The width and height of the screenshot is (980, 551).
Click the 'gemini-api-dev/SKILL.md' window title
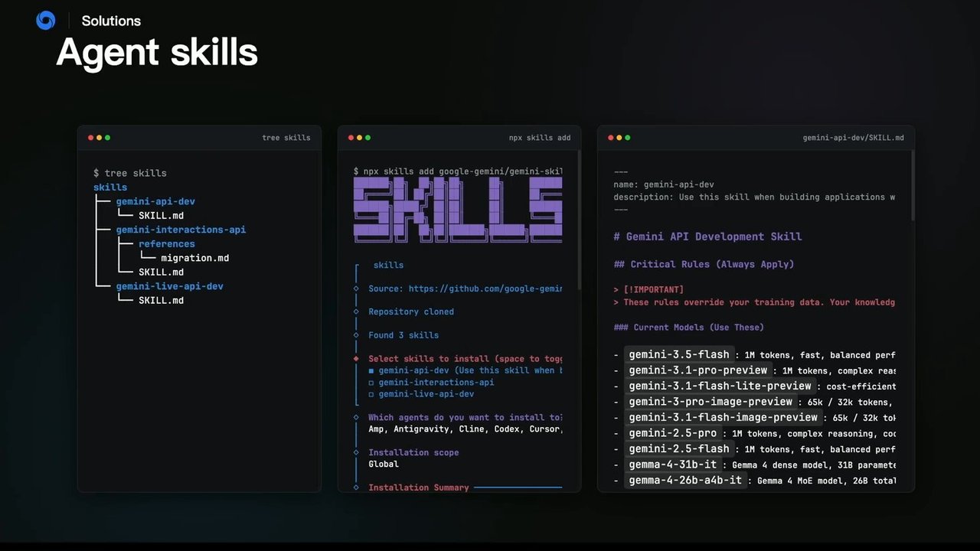tap(853, 138)
